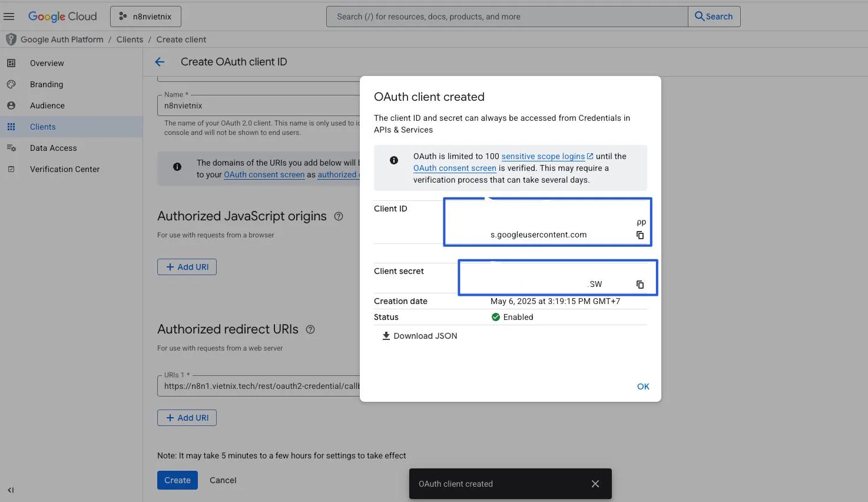
Task: Click the Audience person icon
Action: (11, 105)
